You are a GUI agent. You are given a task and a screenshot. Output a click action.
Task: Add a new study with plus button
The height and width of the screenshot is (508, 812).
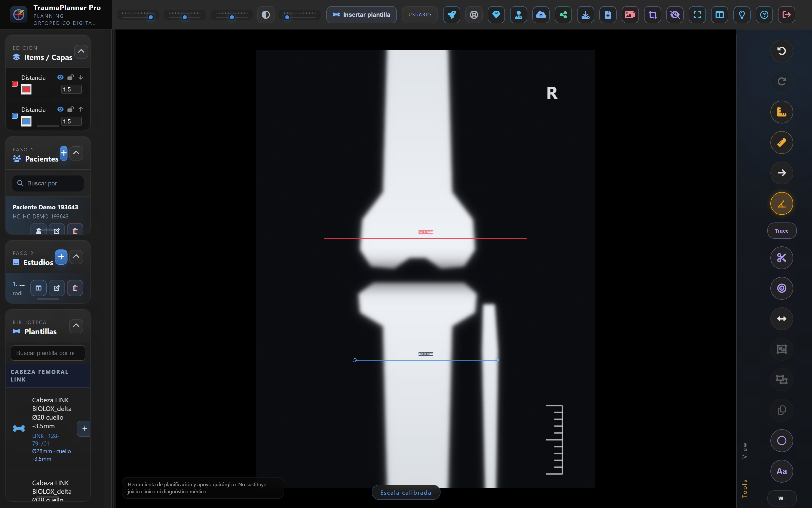[x=61, y=257]
